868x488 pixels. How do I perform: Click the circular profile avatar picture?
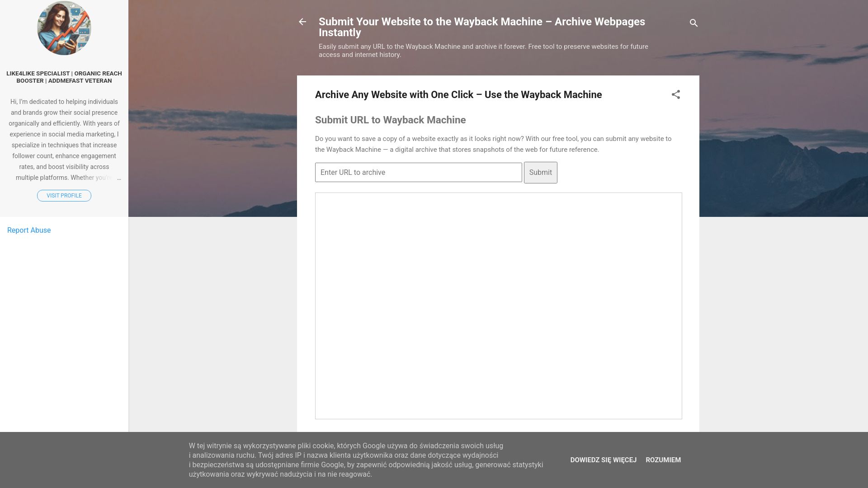click(x=64, y=28)
